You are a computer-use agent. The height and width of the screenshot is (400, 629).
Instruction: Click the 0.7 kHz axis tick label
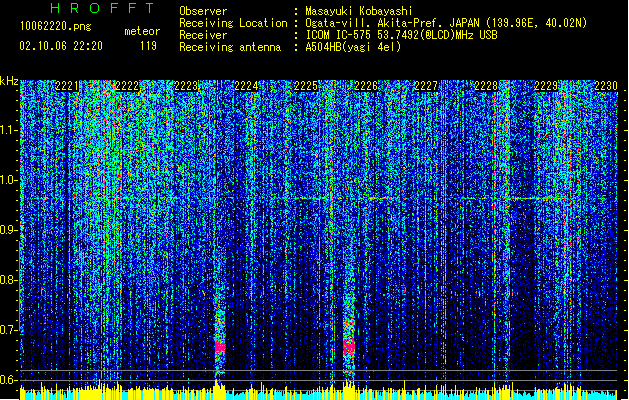tap(8, 330)
